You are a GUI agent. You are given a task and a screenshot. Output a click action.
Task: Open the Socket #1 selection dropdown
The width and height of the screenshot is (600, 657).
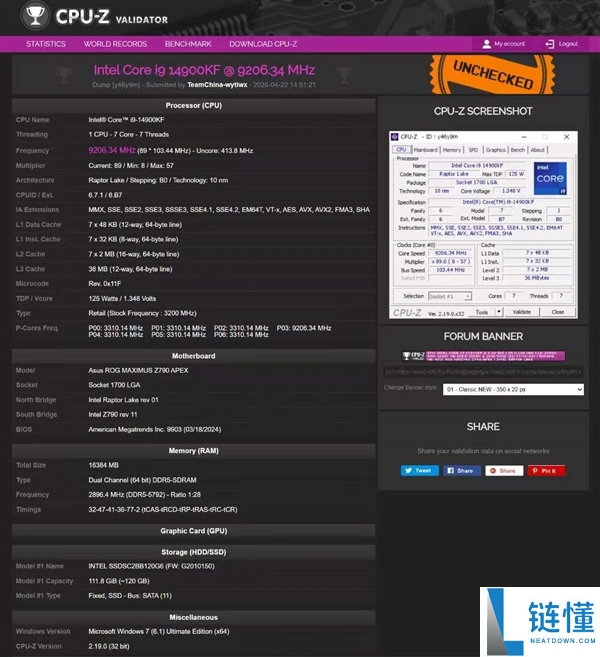click(450, 296)
